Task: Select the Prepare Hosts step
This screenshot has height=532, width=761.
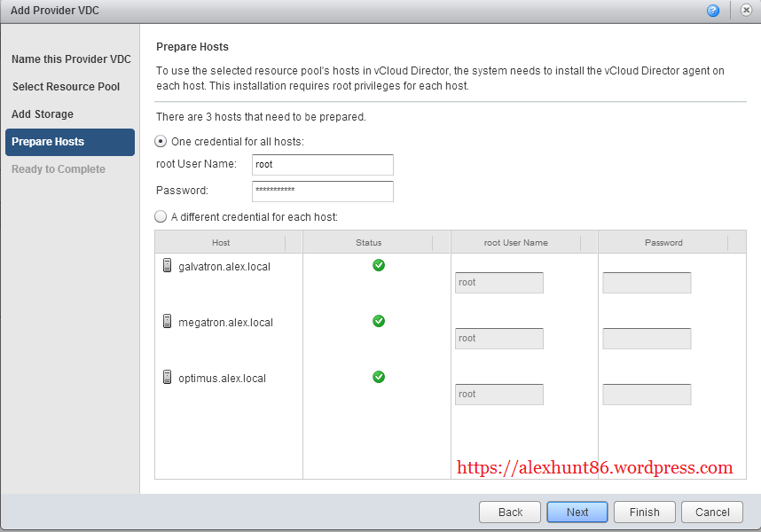Action: [70, 142]
